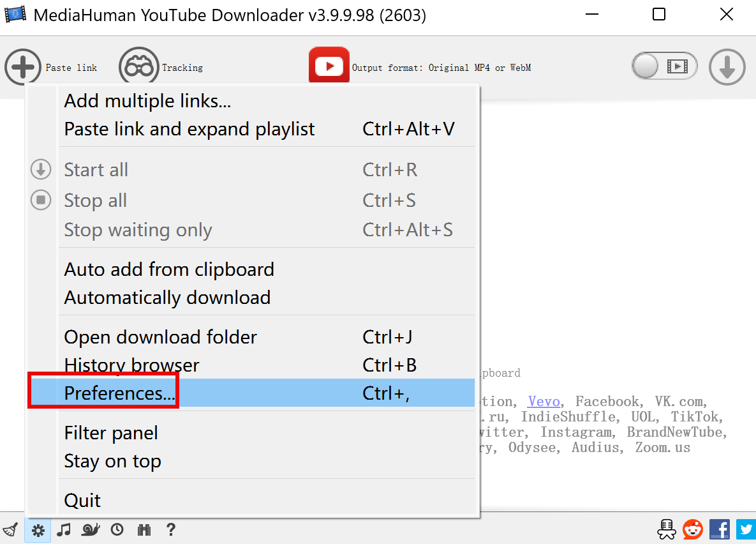
Task: Choose Add multiple links... menu entry
Action: [147, 101]
